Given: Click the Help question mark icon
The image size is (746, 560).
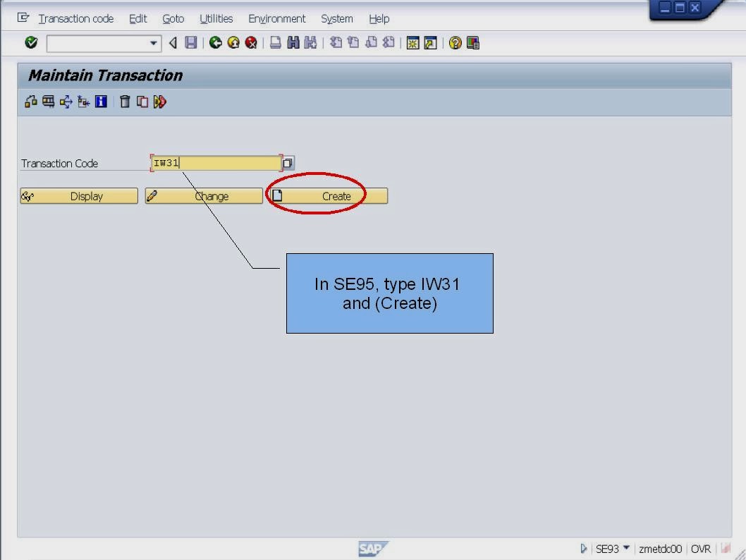Looking at the screenshot, I should (454, 42).
